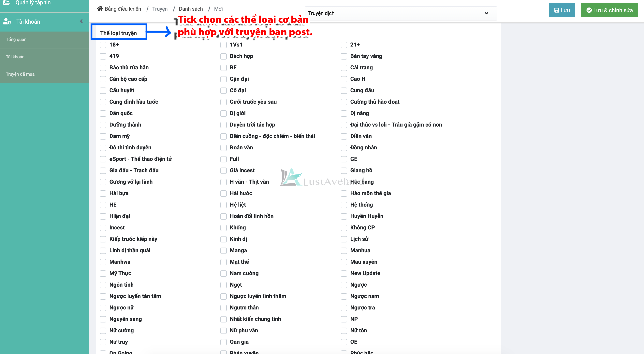Tick the Nữ tôn checkbox
Image resolution: width=644 pixels, height=354 pixels.
344,331
